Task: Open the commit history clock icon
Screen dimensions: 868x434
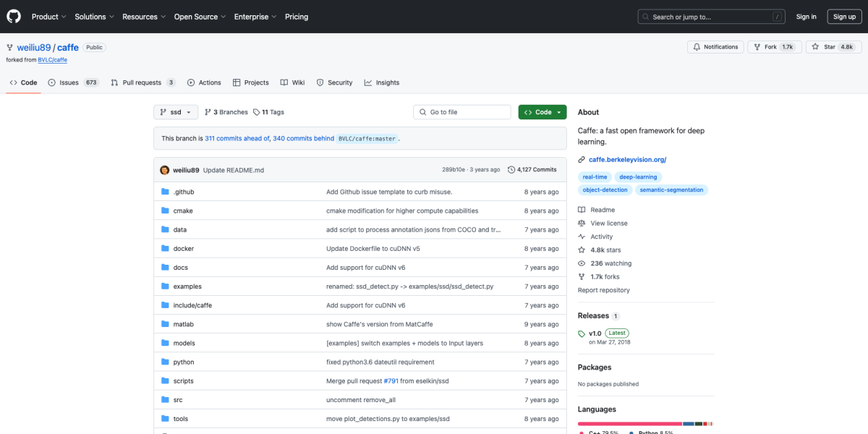Action: tap(511, 170)
